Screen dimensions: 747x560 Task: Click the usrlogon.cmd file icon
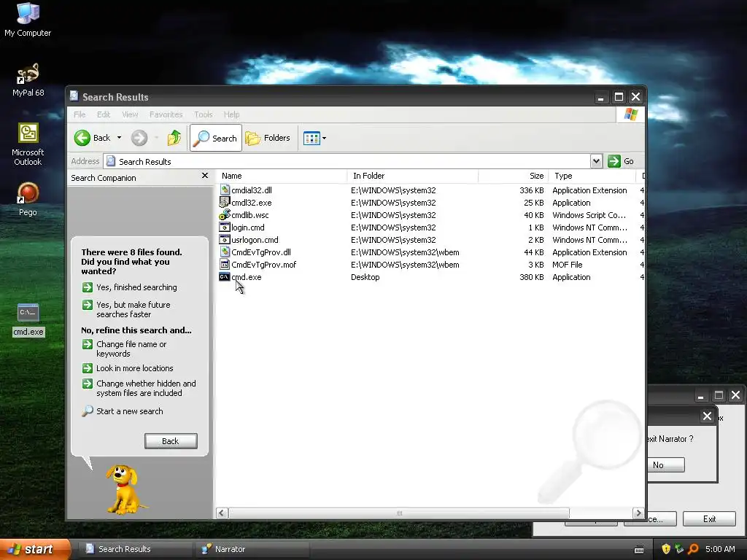[x=225, y=239]
